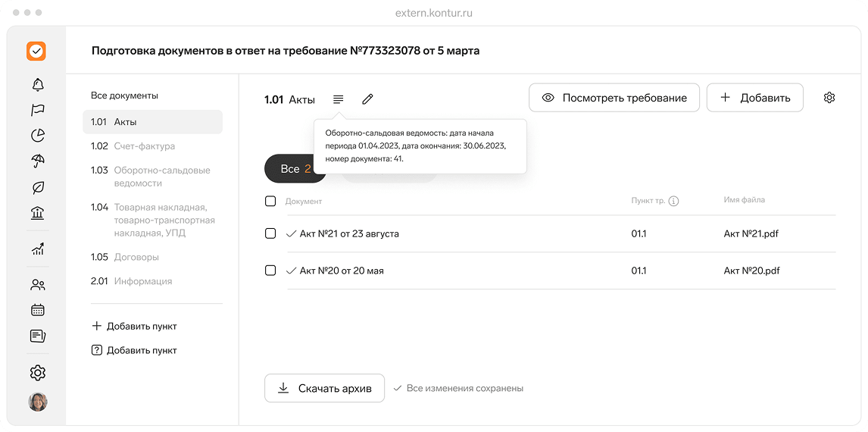868x432 pixels.
Task: Open the pie chart icon in sidebar
Action: pyautogui.click(x=37, y=136)
